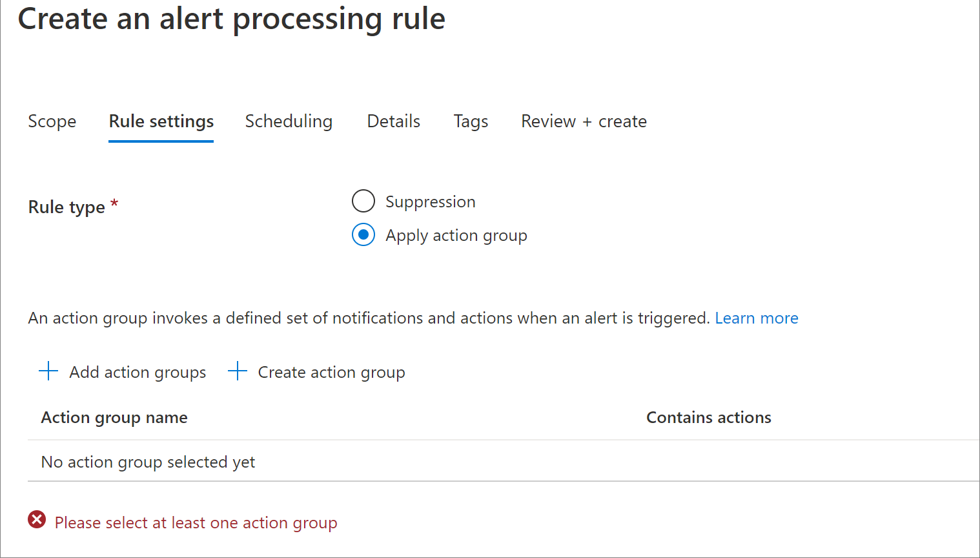Viewport: 980px width, 558px height.
Task: Click the plus icon beside Create action group
Action: tap(238, 371)
